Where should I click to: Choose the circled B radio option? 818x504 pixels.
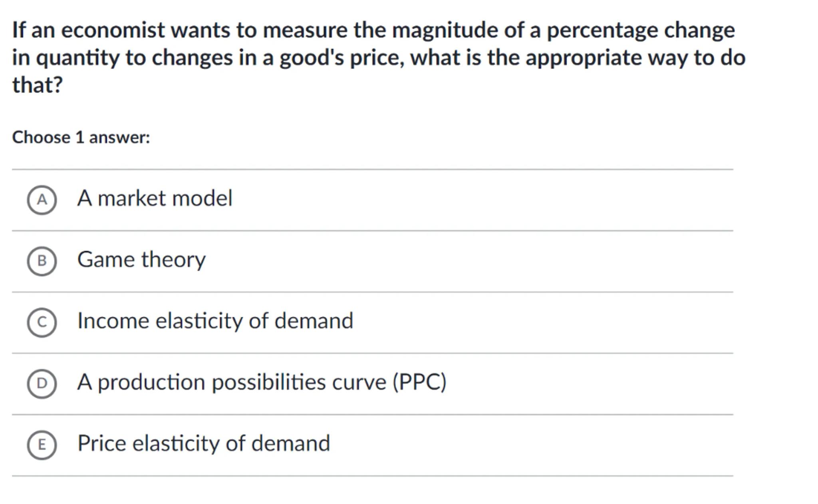[x=42, y=261]
